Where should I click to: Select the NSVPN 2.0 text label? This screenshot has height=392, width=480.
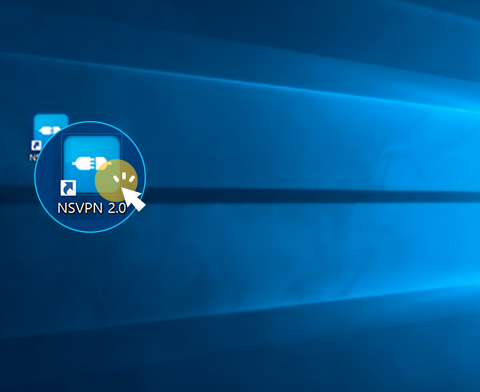(92, 208)
